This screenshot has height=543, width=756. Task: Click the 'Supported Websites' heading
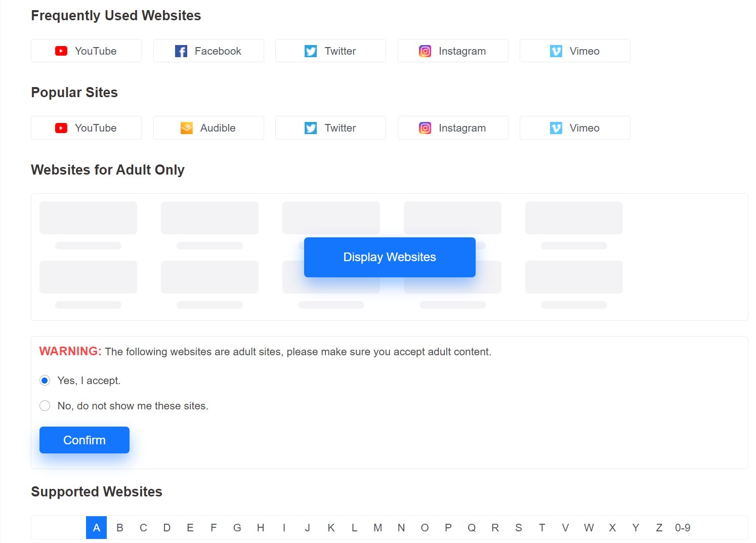97,492
